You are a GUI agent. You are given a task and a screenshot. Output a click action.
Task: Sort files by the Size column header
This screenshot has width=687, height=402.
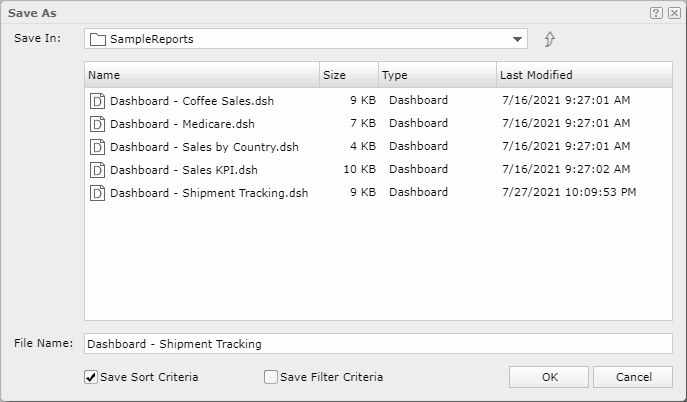click(x=348, y=75)
